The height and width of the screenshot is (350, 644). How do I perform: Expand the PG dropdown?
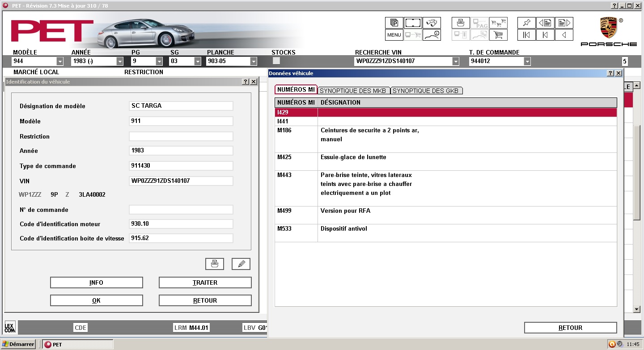click(x=159, y=61)
